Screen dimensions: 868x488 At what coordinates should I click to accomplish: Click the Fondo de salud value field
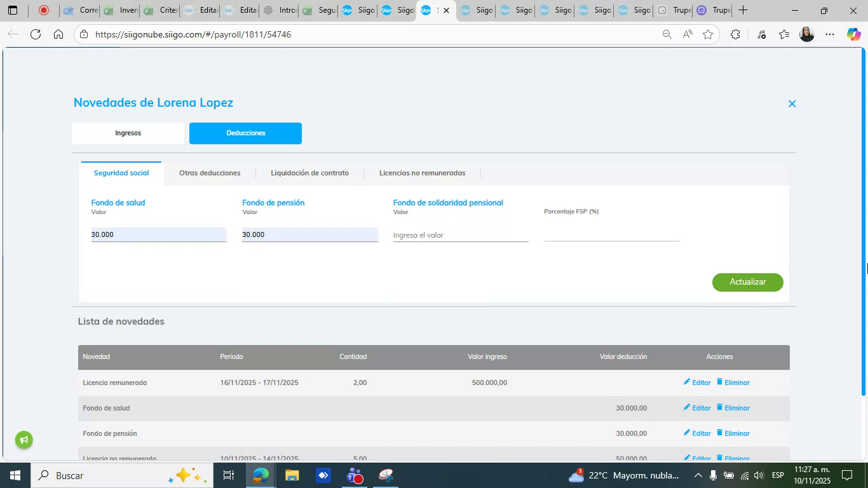[159, 234]
